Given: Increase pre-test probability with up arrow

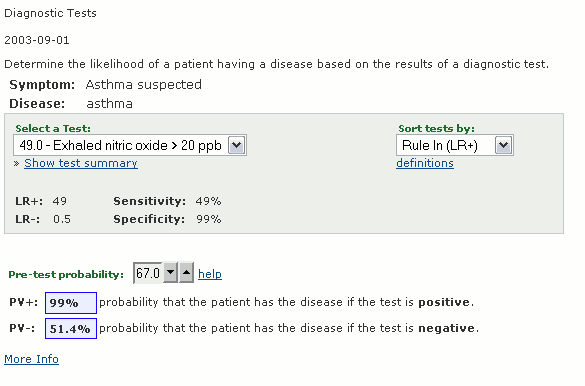Looking at the screenshot, I should click(x=186, y=273).
